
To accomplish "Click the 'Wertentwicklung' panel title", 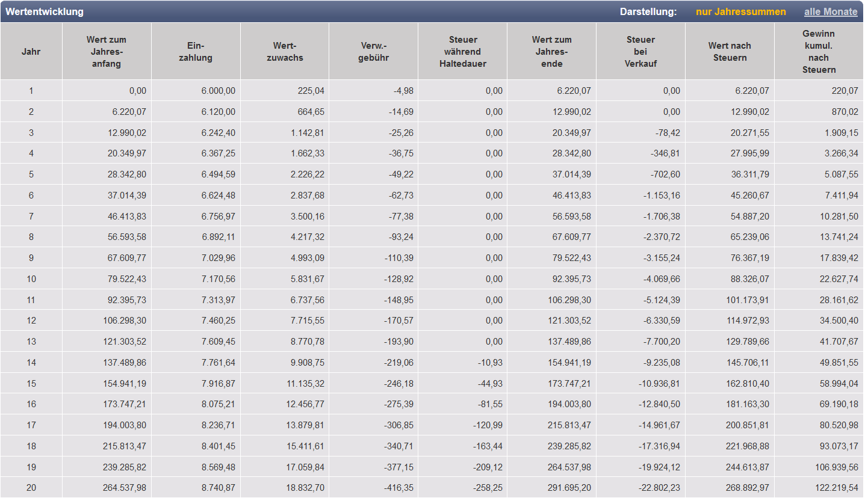I will (x=45, y=12).
